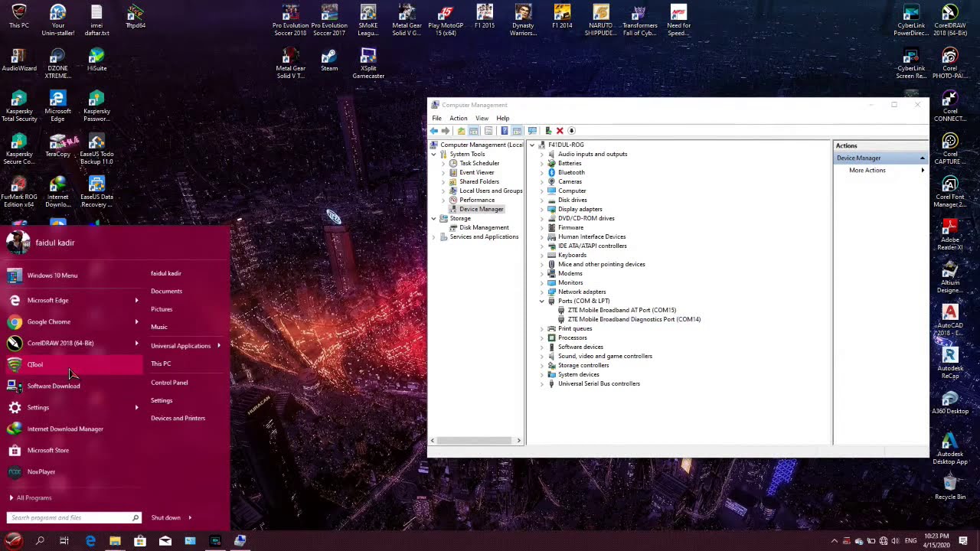Image resolution: width=980 pixels, height=551 pixels.
Task: Open the File menu in Computer Management
Action: point(436,118)
